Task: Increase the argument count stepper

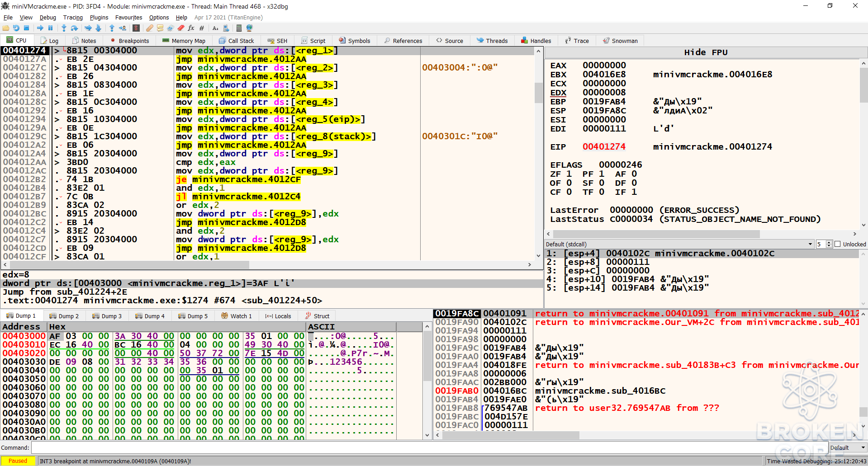Action: point(829,242)
